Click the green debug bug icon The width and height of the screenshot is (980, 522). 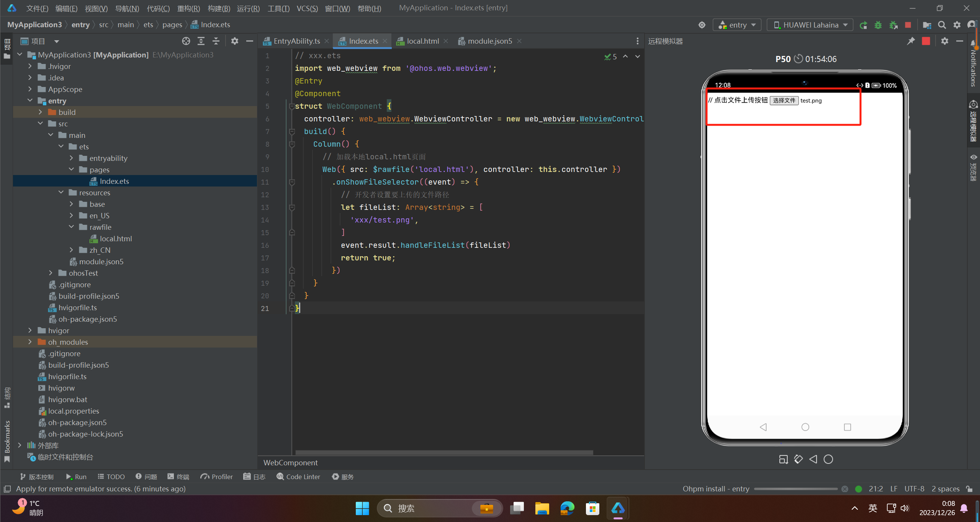click(878, 25)
